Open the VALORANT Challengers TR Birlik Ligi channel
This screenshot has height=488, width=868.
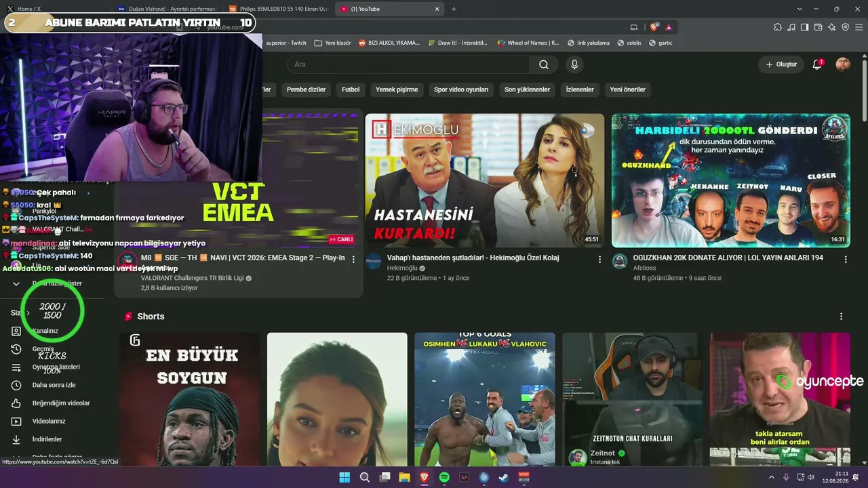pos(191,278)
